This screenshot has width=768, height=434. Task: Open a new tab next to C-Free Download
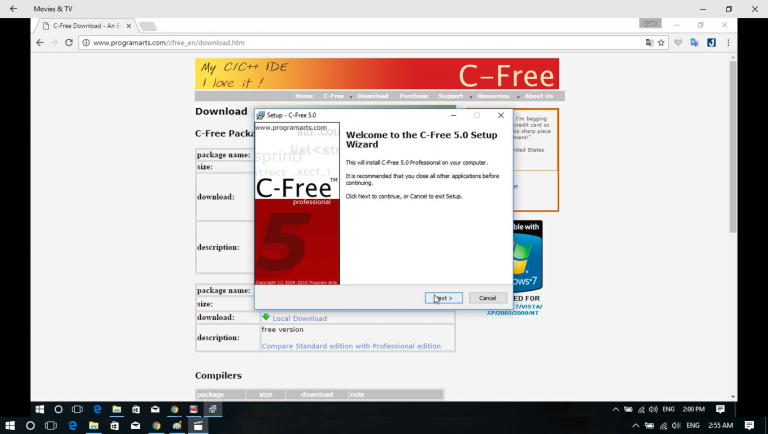(147, 26)
